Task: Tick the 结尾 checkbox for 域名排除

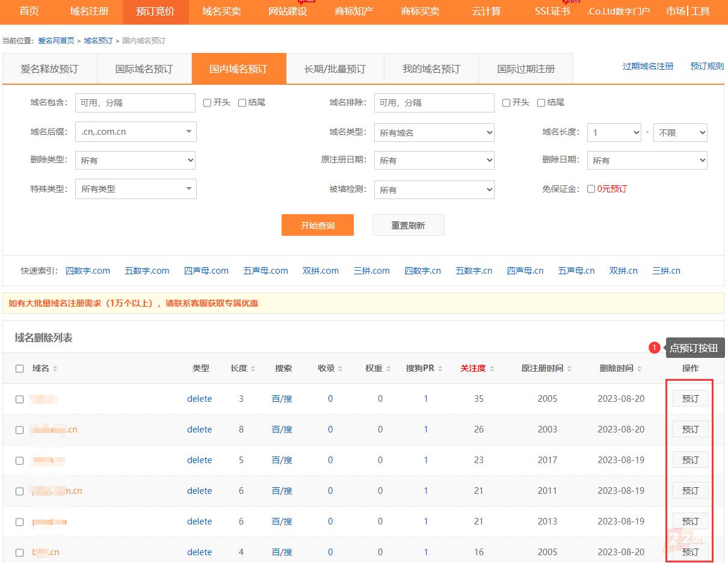Action: [541, 103]
